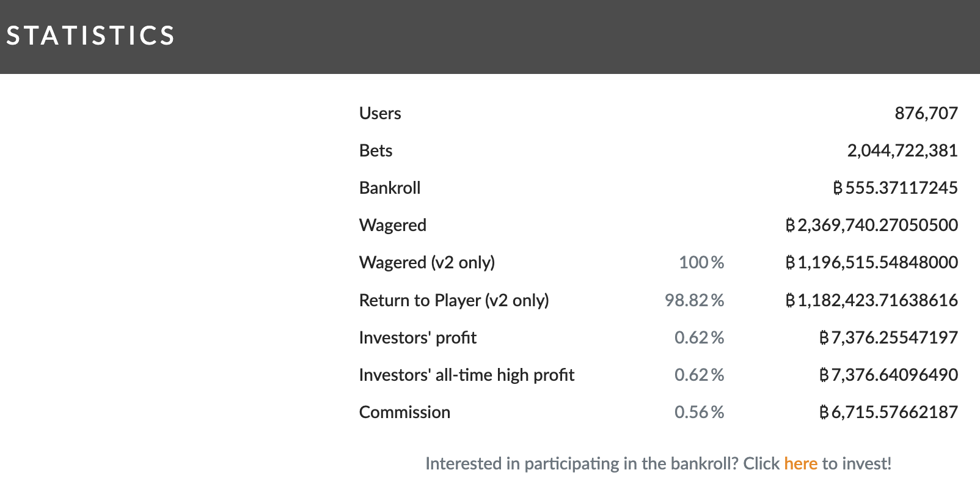This screenshot has height=500, width=980.
Task: Click the orange "here" invest link
Action: pyautogui.click(x=800, y=463)
